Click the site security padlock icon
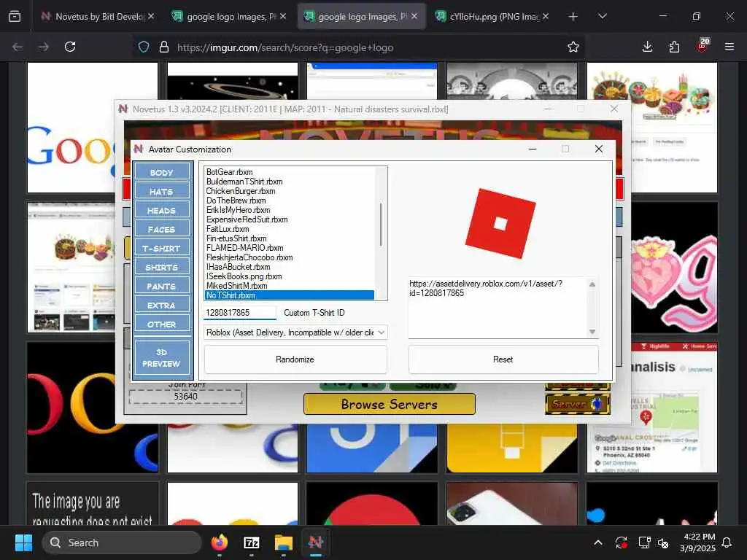Image resolution: width=747 pixels, height=560 pixels. coord(164,47)
